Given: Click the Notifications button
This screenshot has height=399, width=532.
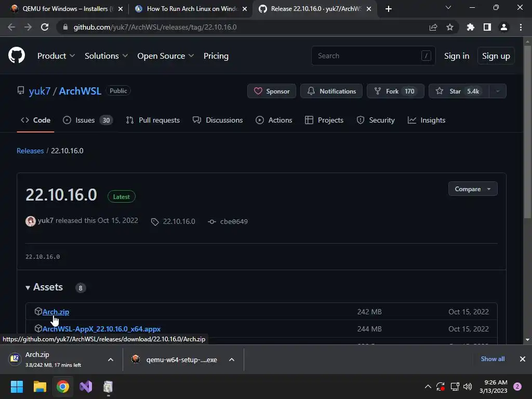Looking at the screenshot, I should coord(331,91).
